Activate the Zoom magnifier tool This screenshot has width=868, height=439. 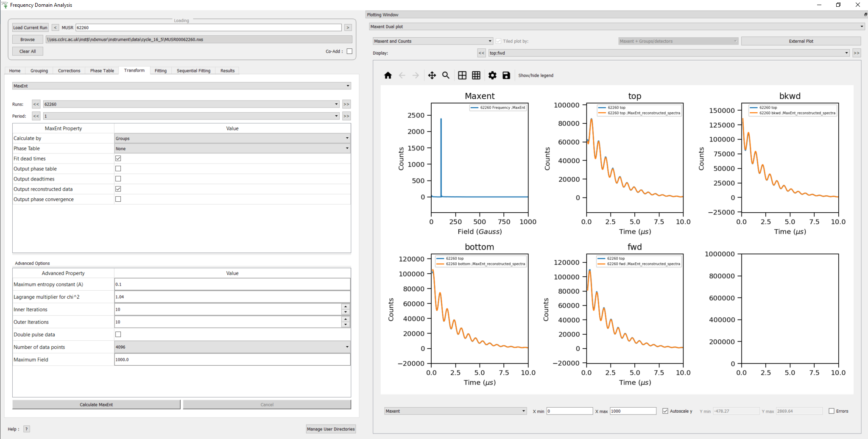pos(446,75)
